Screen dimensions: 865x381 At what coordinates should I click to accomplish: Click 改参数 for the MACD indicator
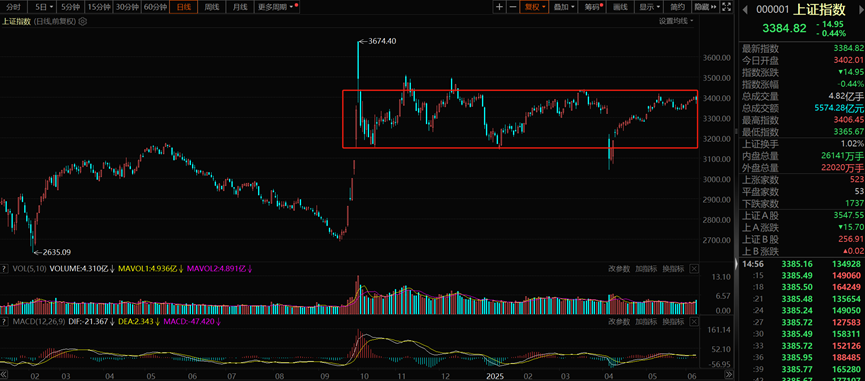point(619,321)
